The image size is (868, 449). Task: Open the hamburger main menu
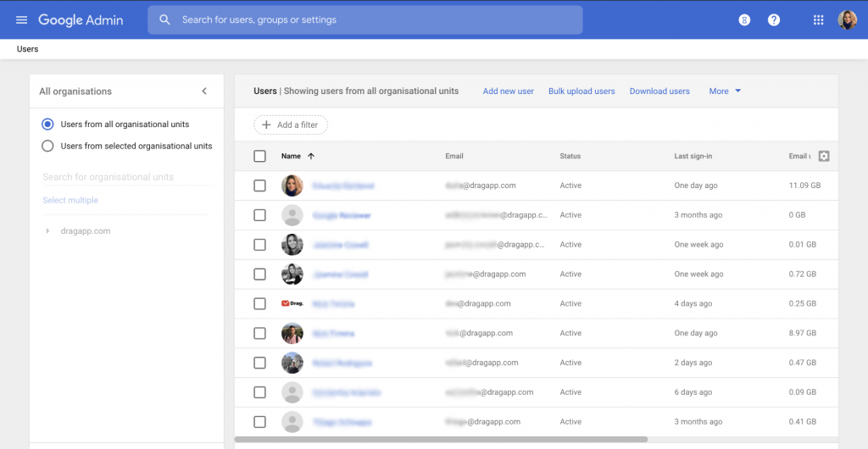[21, 19]
